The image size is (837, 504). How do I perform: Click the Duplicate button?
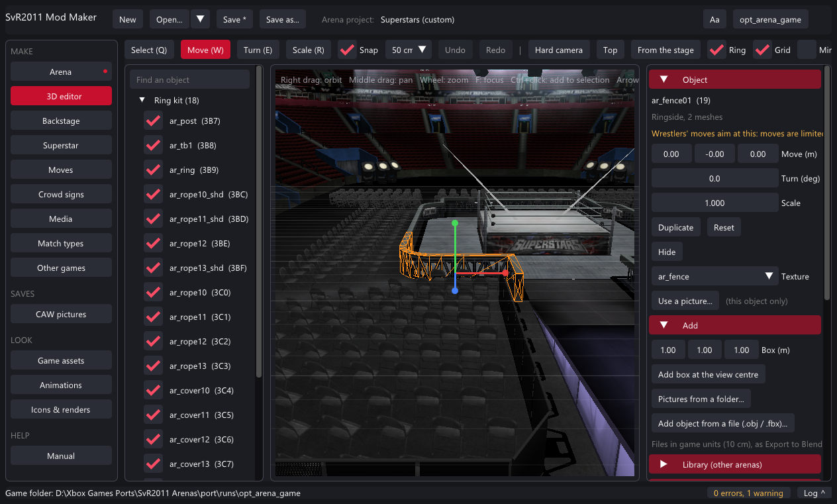[675, 227]
